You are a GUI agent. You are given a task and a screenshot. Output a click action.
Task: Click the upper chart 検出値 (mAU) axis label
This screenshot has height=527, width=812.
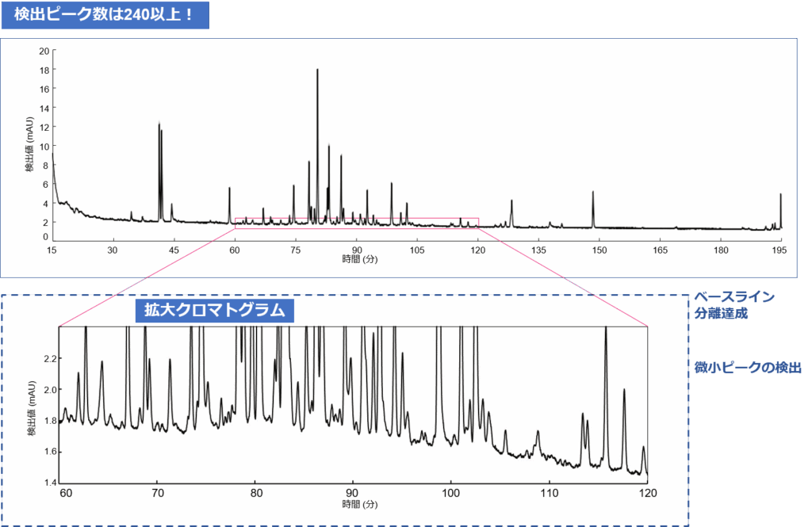29,145
